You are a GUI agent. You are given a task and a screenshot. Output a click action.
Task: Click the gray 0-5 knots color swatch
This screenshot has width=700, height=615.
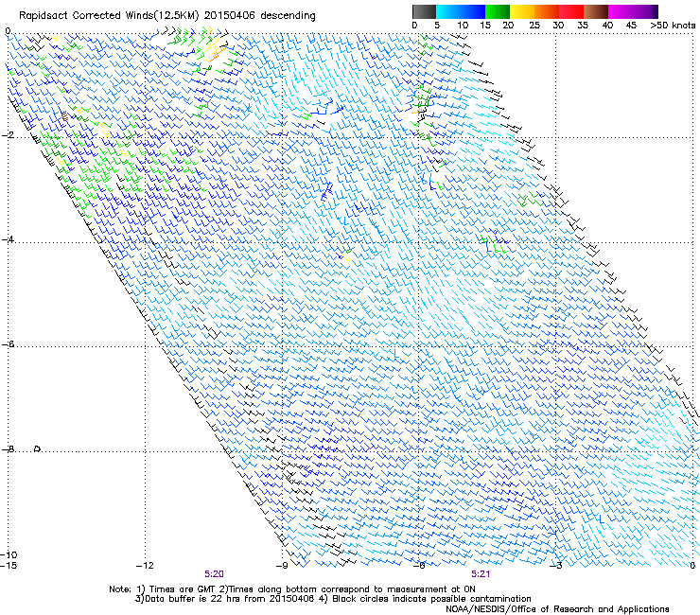click(424, 11)
